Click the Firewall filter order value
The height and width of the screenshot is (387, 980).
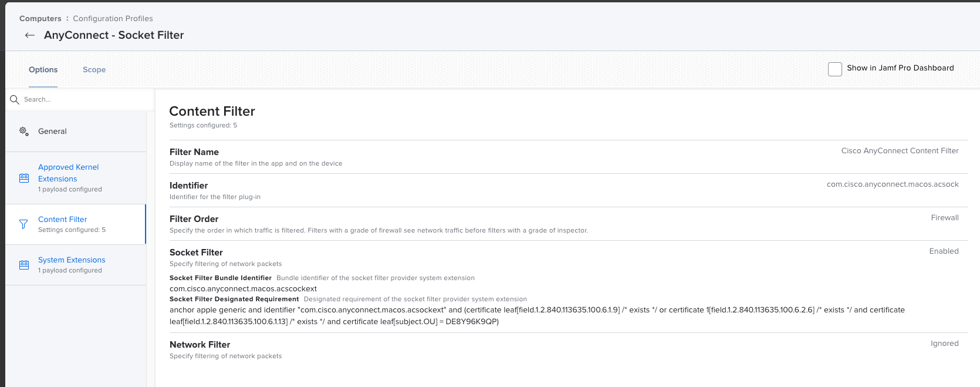pyautogui.click(x=945, y=218)
